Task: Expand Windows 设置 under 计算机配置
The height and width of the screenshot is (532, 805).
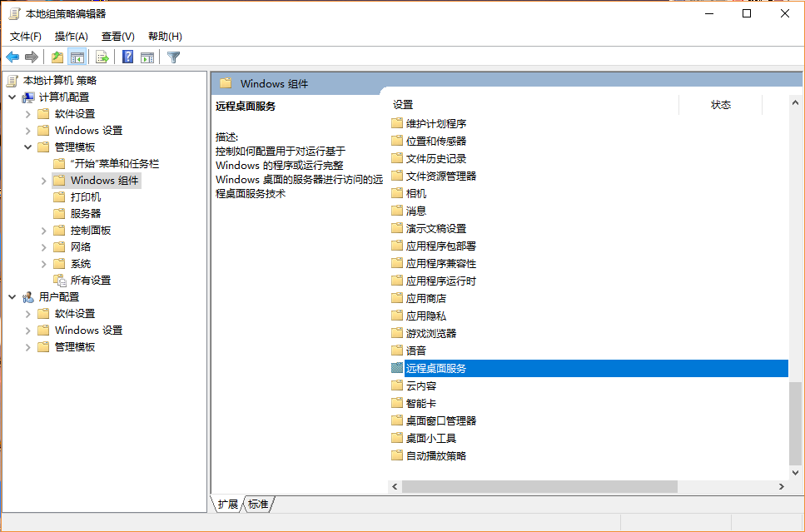Action: click(28, 131)
